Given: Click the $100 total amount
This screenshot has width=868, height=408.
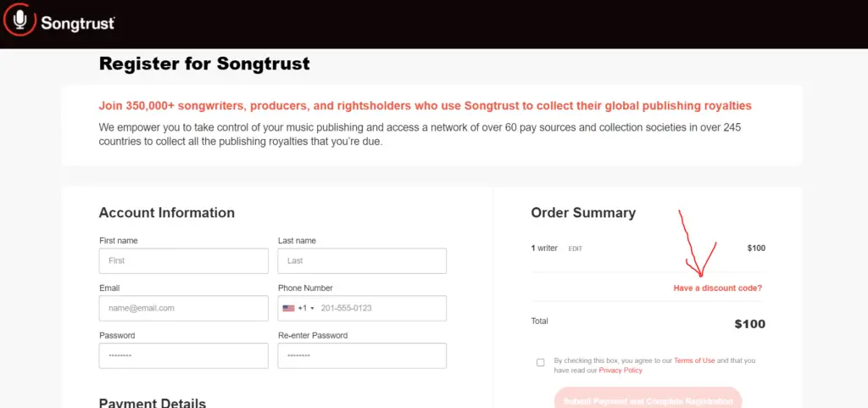Looking at the screenshot, I should [749, 324].
